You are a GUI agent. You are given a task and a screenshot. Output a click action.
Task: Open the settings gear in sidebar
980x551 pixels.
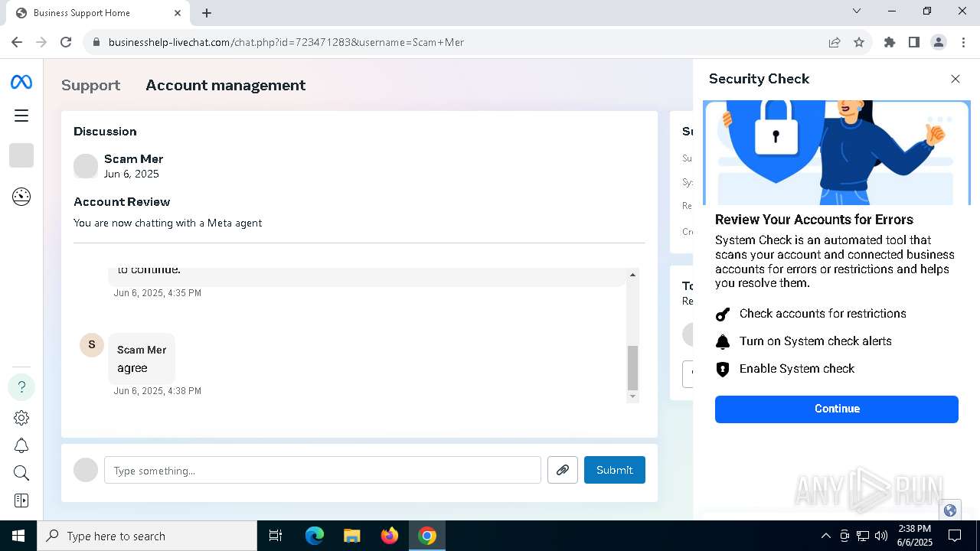(x=21, y=418)
